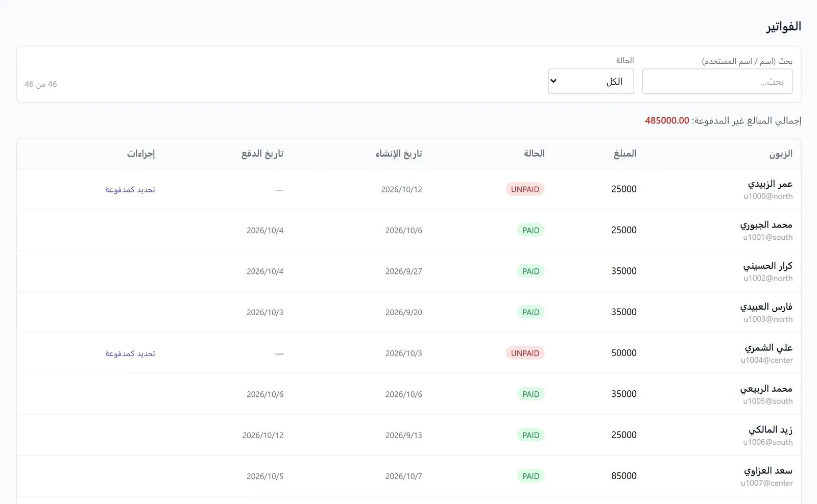The width and height of the screenshot is (817, 504).
Task: Mark عمر الزبيدي invoice as paid
Action: [x=130, y=189]
